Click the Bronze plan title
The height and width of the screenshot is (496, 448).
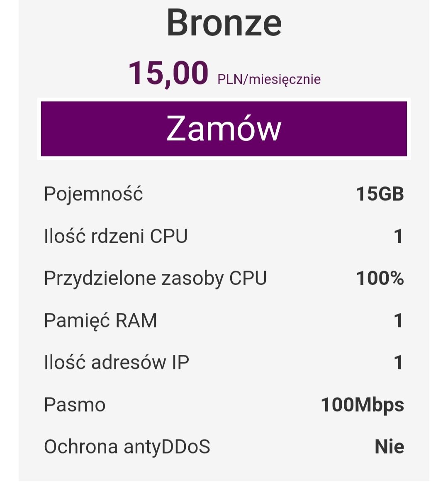point(224,23)
